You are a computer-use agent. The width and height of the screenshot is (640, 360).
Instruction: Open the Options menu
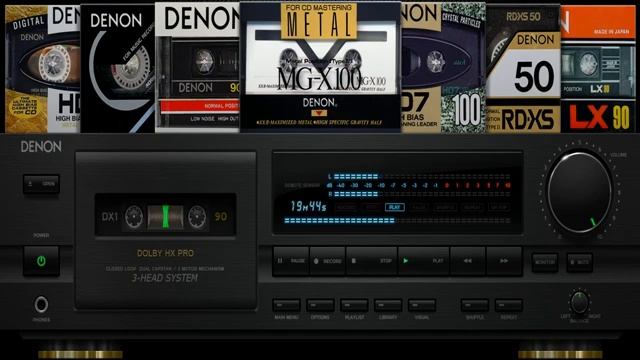coord(320,305)
